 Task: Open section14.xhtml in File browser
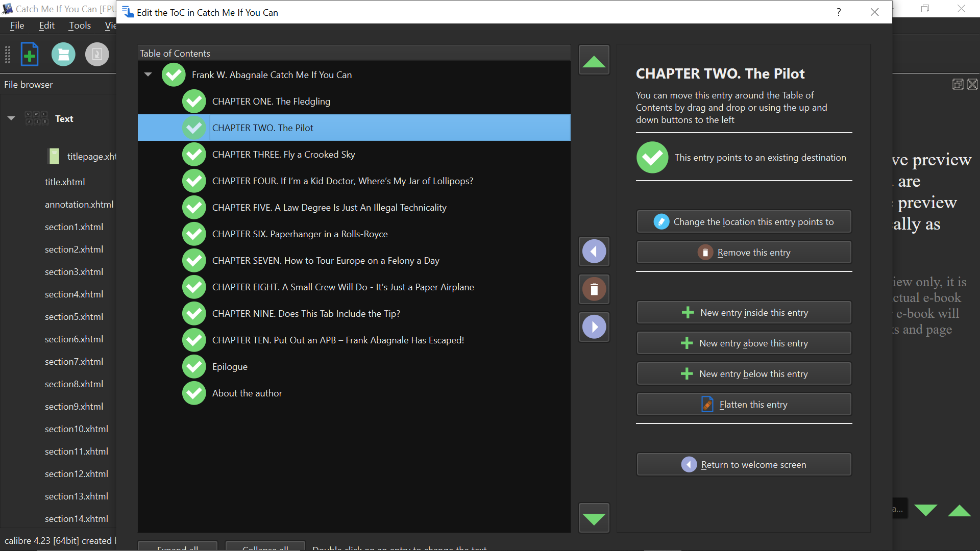coord(77,518)
